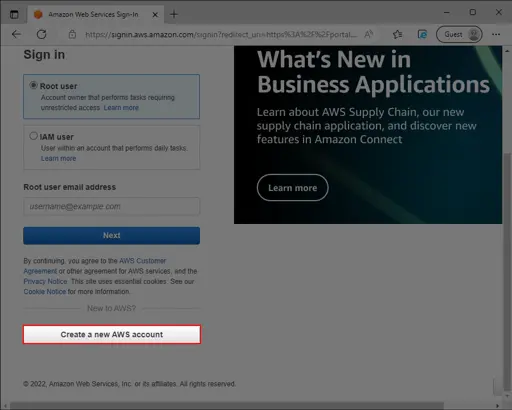Open a new browser tab

(x=174, y=14)
